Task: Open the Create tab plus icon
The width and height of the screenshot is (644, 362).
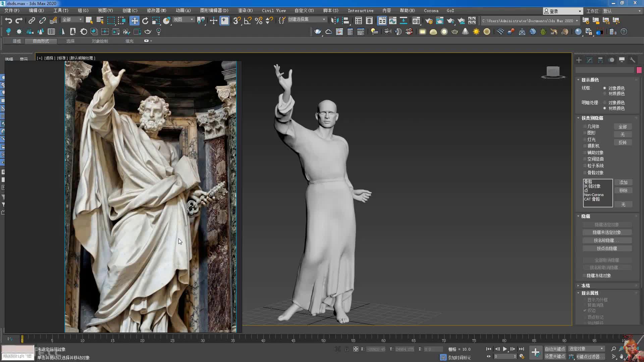Action: pos(579,60)
